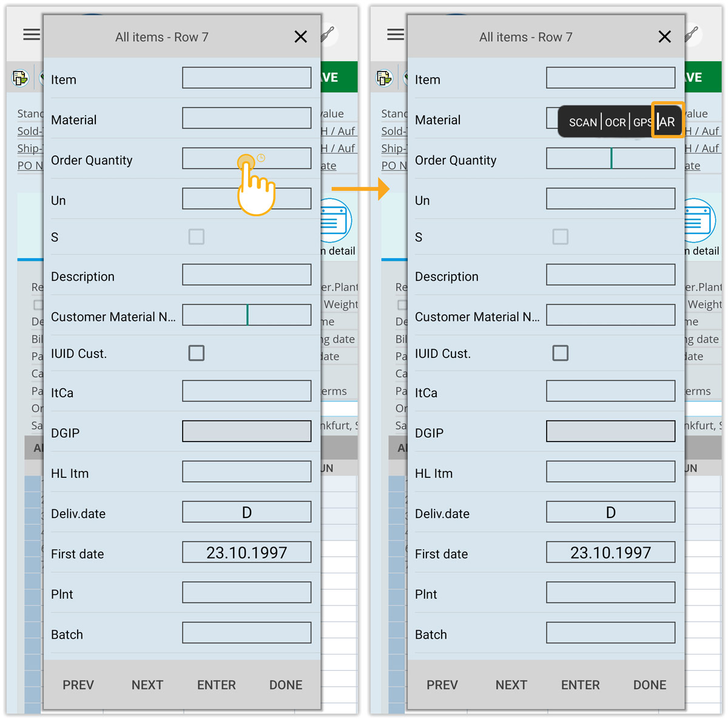
Task: Select the SCAN option in the popup
Action: [x=582, y=123]
